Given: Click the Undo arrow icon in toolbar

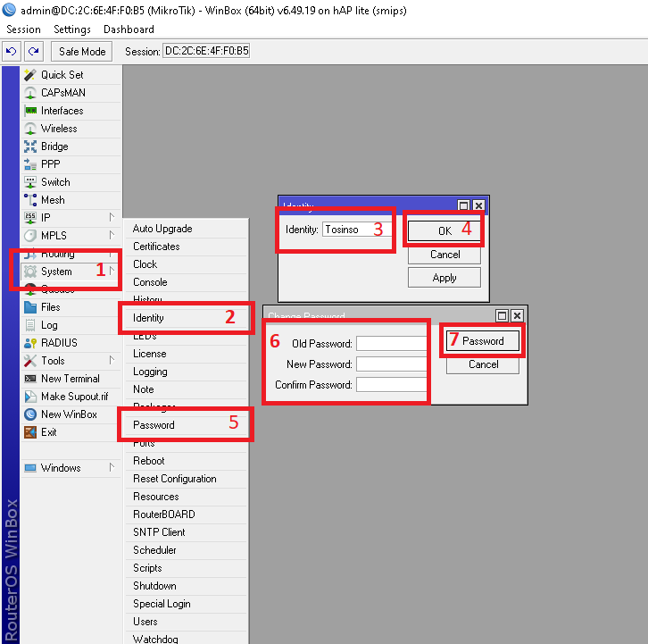Looking at the screenshot, I should coord(12,52).
